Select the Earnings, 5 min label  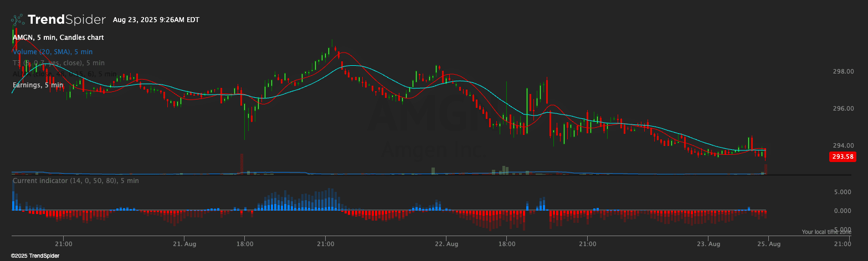point(38,85)
